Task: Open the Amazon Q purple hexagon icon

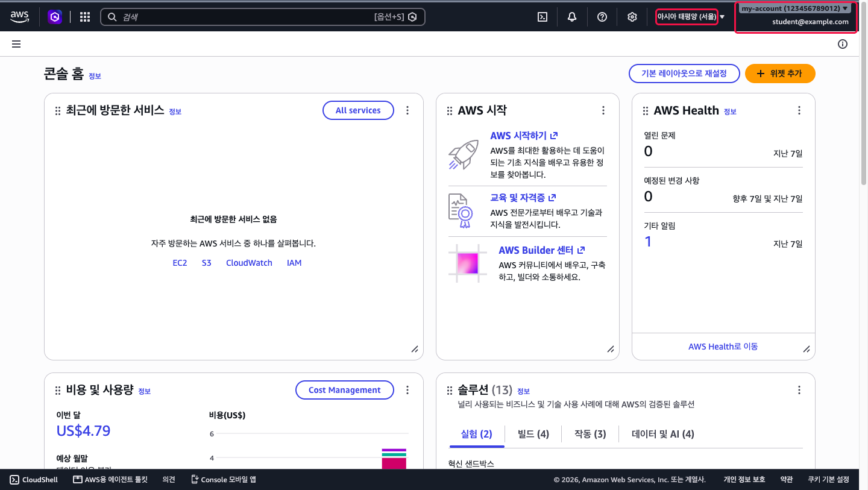Action: 55,17
